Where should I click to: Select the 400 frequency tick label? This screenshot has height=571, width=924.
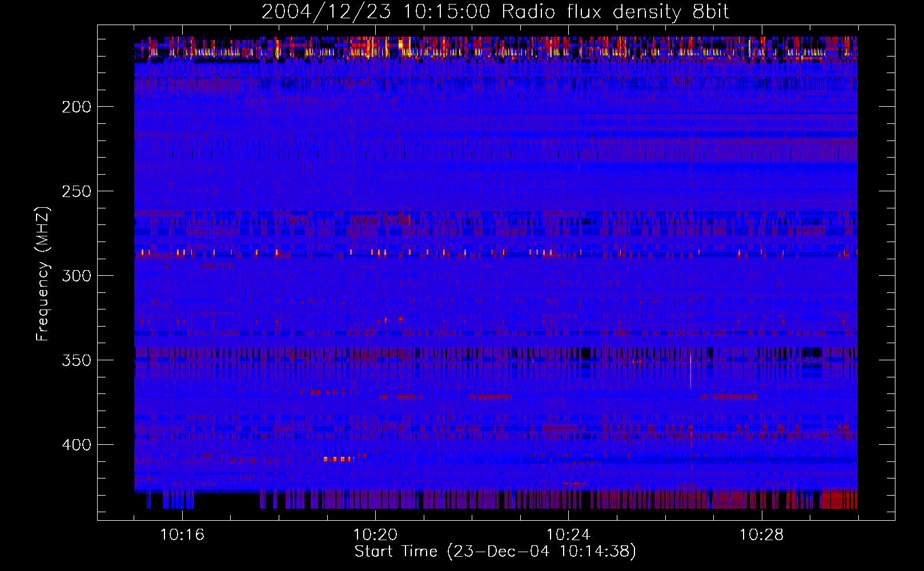(x=77, y=445)
